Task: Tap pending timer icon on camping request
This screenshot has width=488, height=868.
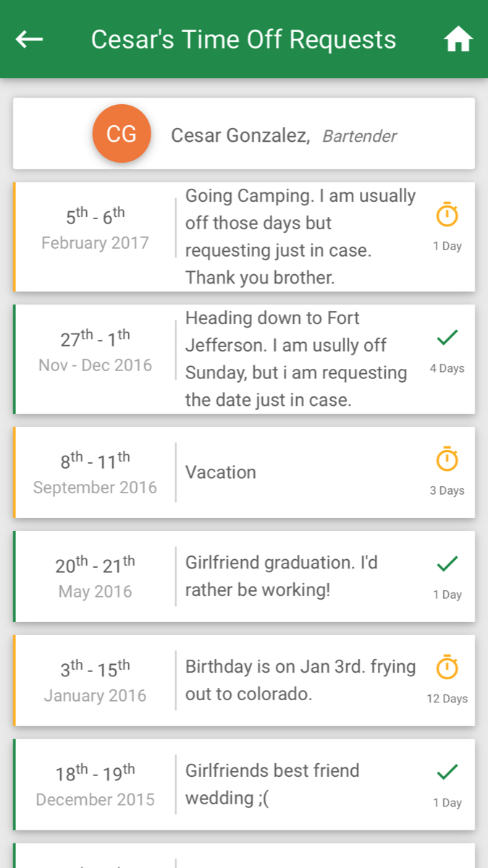Action: pyautogui.click(x=447, y=215)
